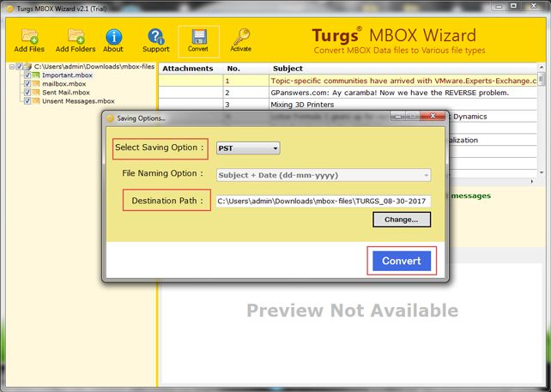
Task: Click the mailbox.mbox mail file icon
Action: [x=36, y=84]
